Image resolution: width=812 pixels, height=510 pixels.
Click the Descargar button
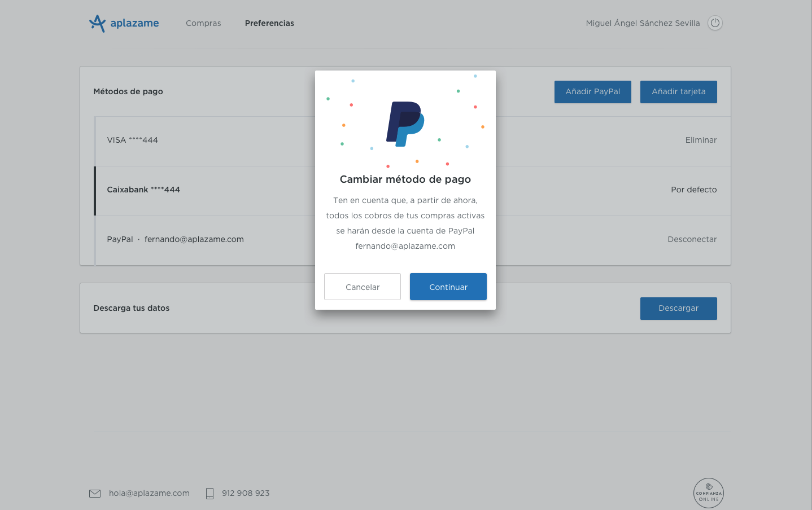(679, 309)
